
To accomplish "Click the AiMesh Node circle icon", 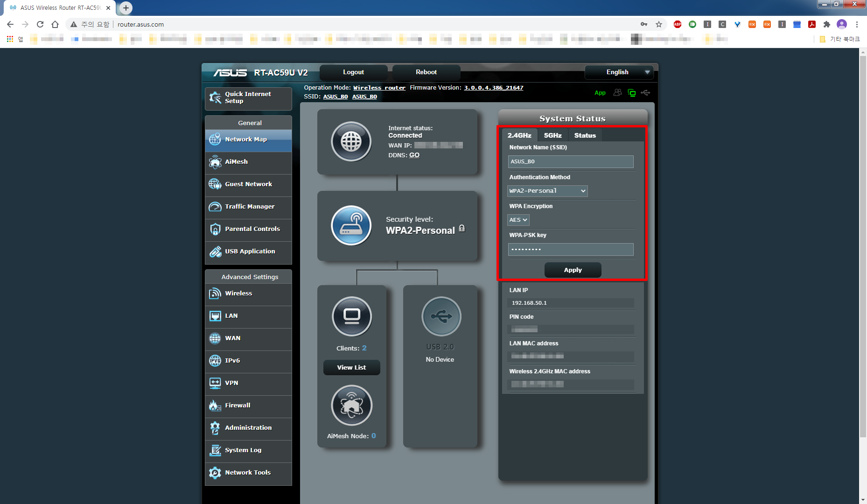I will click(352, 405).
